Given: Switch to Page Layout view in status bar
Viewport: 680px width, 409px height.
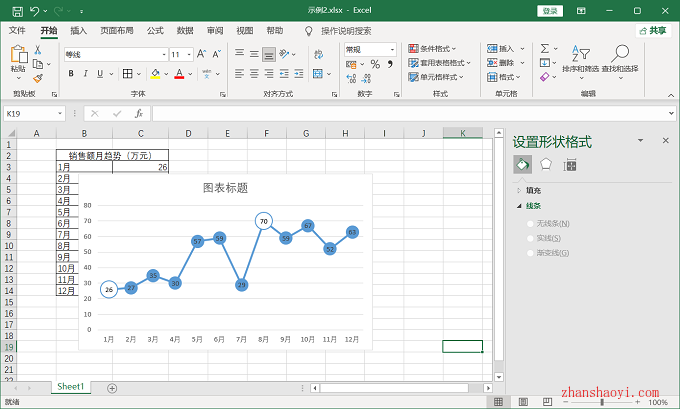Looking at the screenshot, I should [523, 402].
